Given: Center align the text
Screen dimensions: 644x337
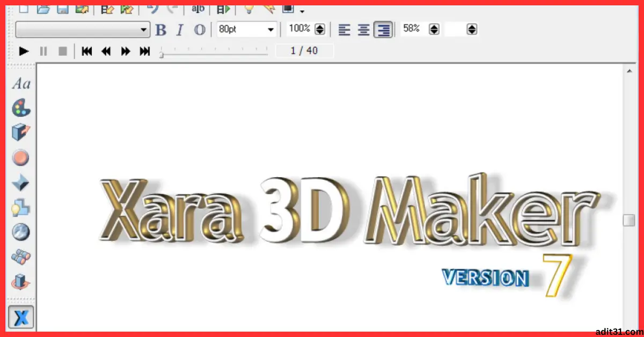Looking at the screenshot, I should point(364,30).
